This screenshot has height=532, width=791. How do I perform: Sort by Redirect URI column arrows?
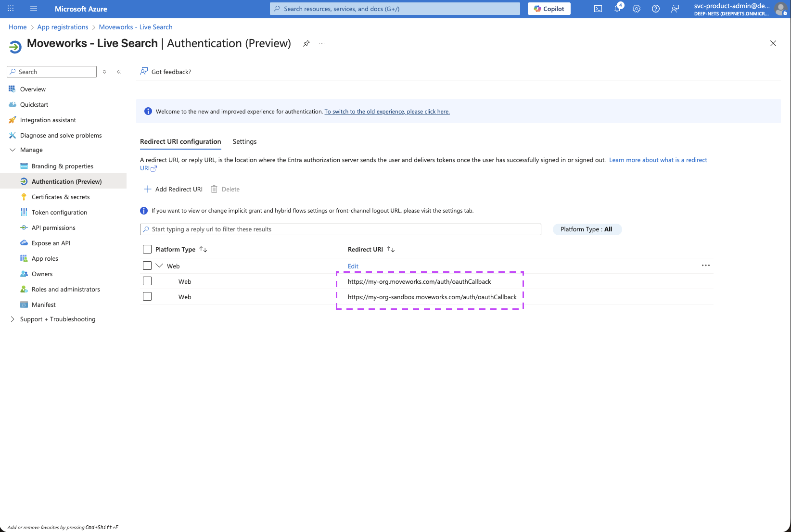point(391,249)
